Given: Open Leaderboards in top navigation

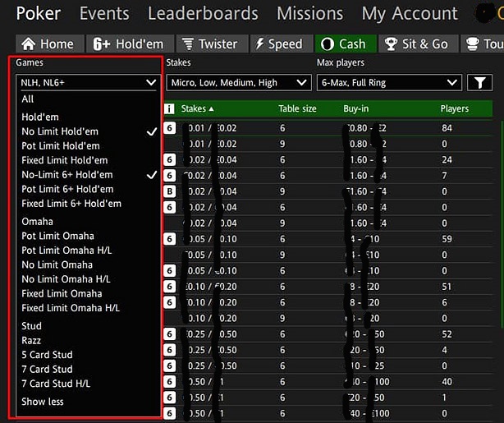Looking at the screenshot, I should point(203,13).
